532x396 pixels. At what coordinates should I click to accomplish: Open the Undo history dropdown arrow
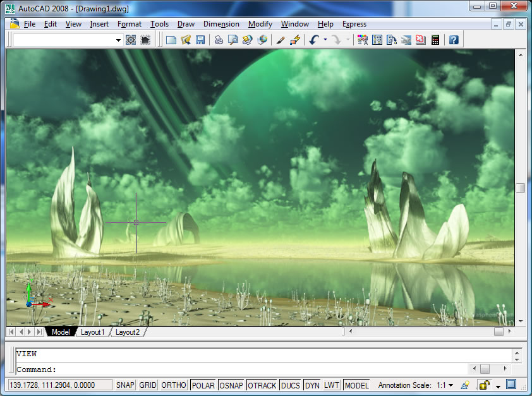tap(325, 39)
